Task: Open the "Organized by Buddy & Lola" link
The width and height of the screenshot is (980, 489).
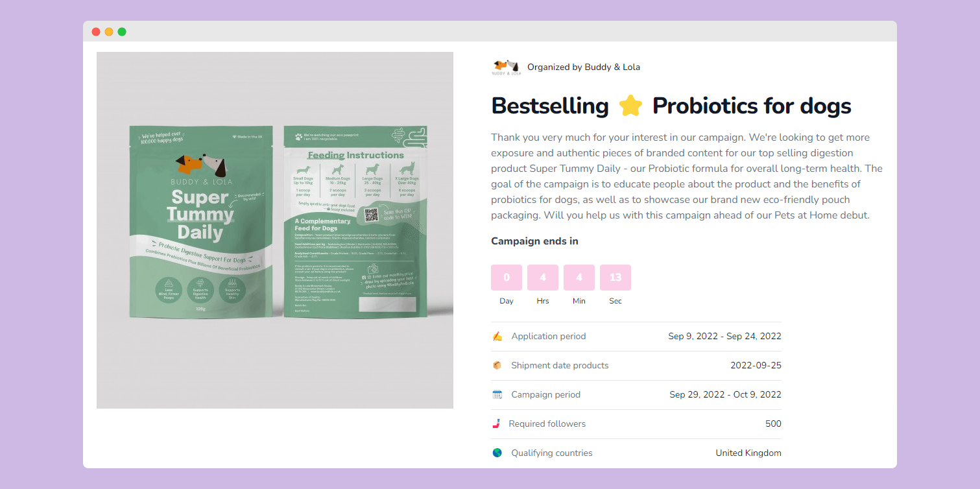Action: 584,67
